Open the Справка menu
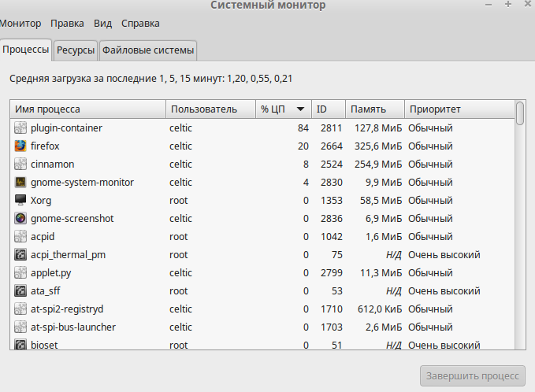The height and width of the screenshot is (392, 535). tap(140, 24)
